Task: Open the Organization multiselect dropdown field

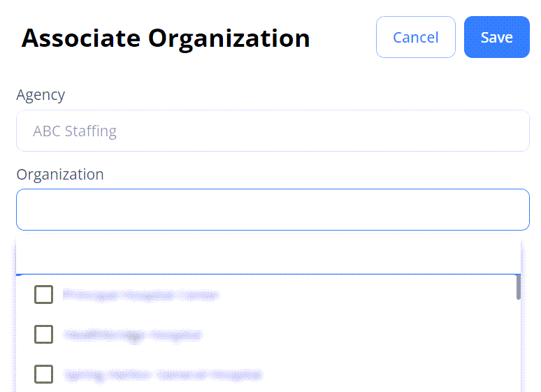Action: point(273,210)
